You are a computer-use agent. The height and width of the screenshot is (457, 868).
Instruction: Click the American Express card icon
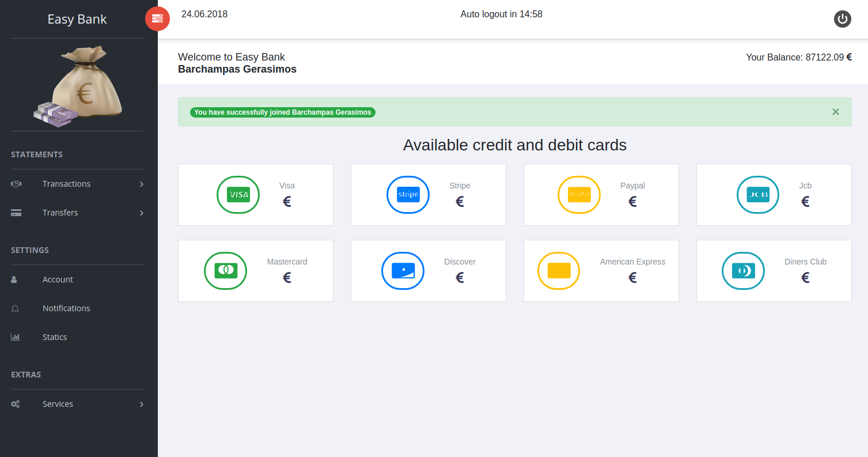click(x=559, y=271)
